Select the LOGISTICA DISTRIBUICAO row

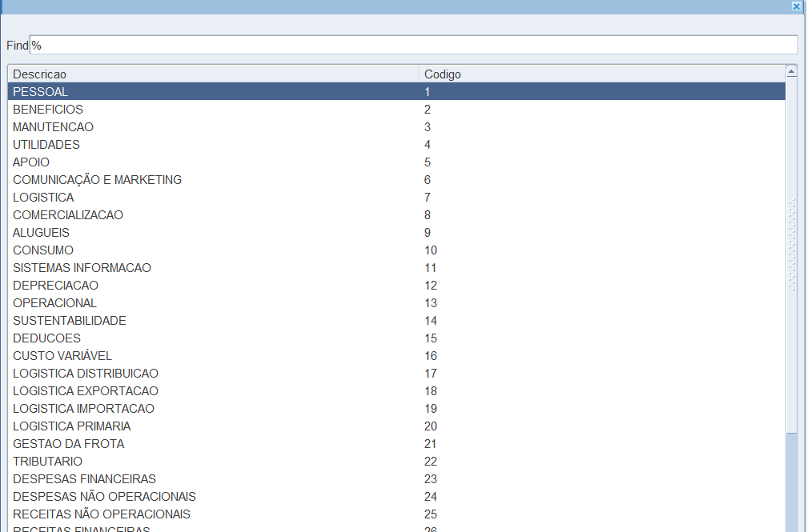coord(396,373)
